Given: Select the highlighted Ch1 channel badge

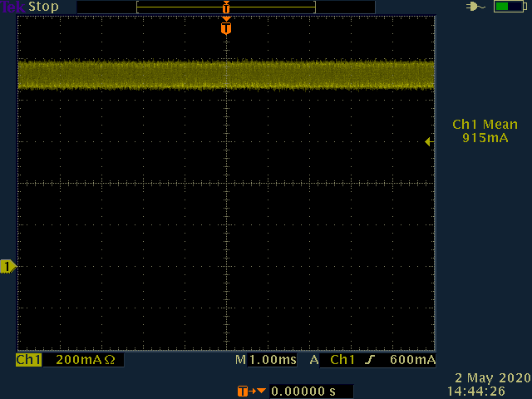Looking at the screenshot, I should tap(28, 360).
